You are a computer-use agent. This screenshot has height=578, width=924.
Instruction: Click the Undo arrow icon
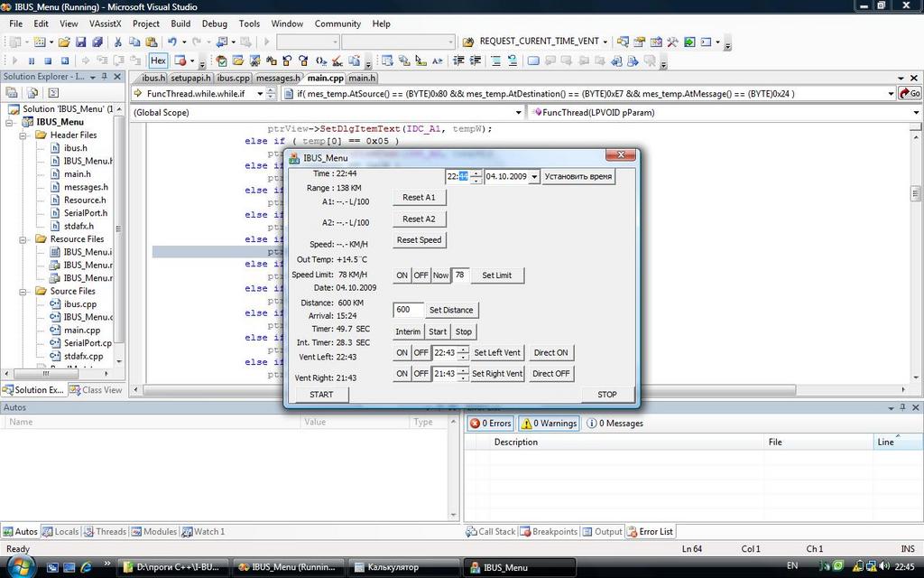point(171,42)
